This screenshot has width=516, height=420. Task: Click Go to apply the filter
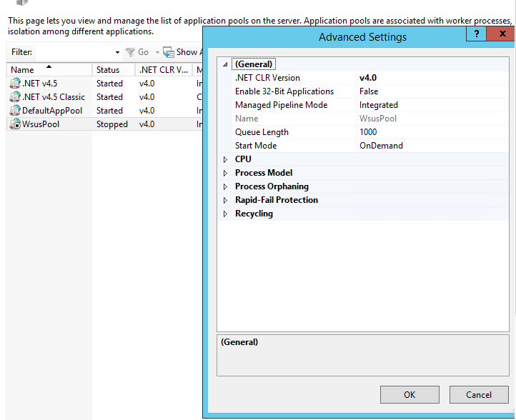pyautogui.click(x=143, y=52)
